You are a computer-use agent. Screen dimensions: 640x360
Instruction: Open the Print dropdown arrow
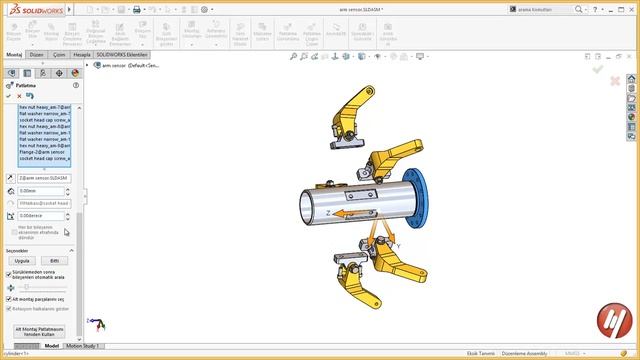click(x=144, y=9)
